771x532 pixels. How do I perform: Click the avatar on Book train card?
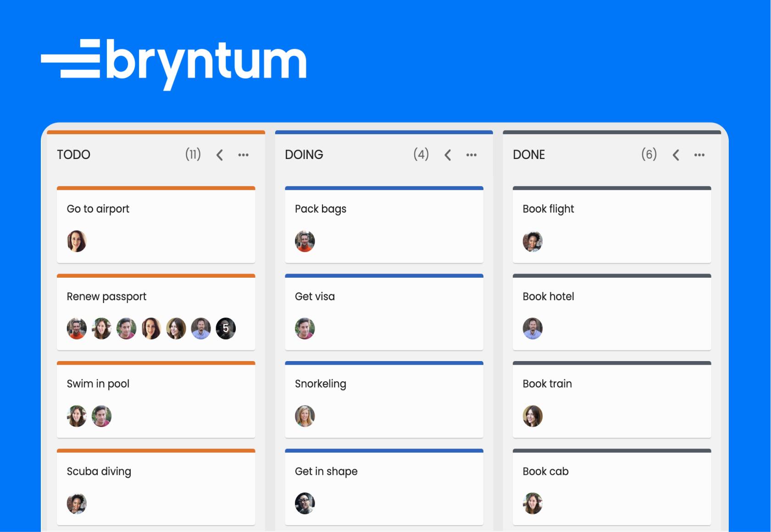click(x=533, y=416)
